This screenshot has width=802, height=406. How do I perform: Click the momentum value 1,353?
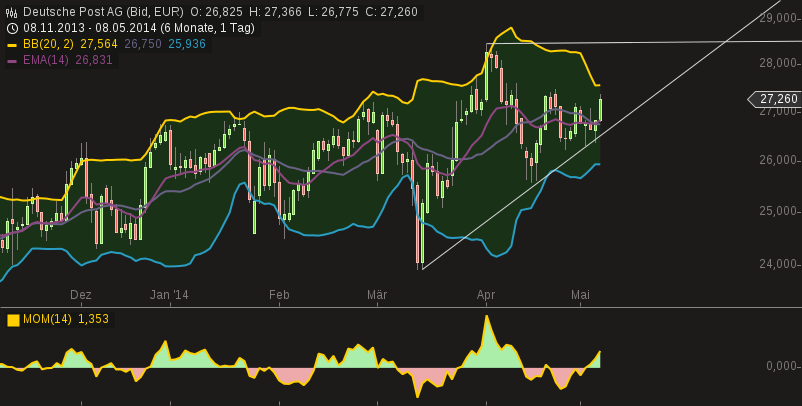click(93, 319)
